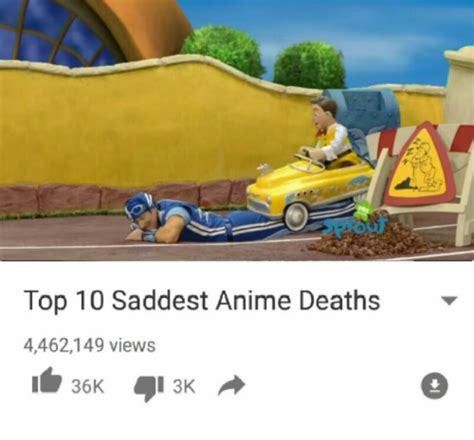
Task: Click the 3K dislikes count
Action: coord(184,386)
